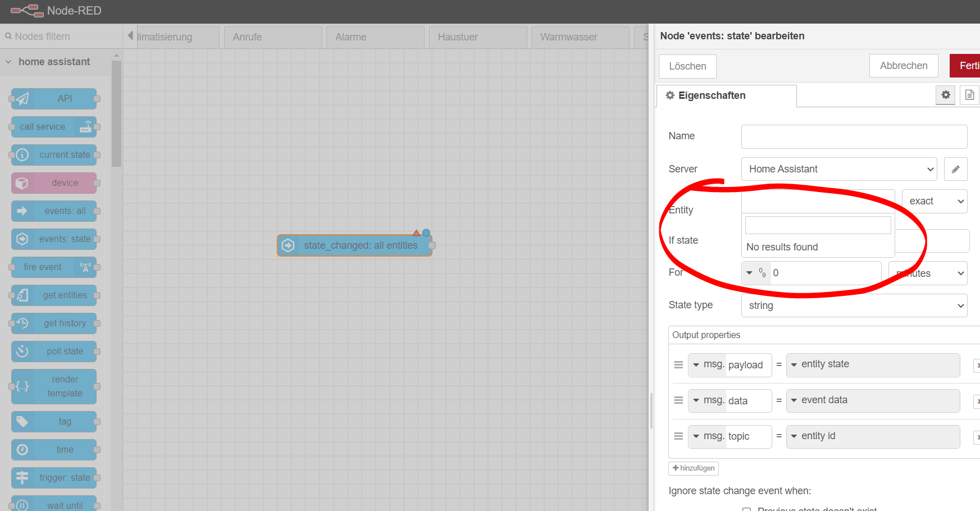The width and height of the screenshot is (980, 511).
Task: Open the number type selector on the For field
Action: tap(756, 273)
